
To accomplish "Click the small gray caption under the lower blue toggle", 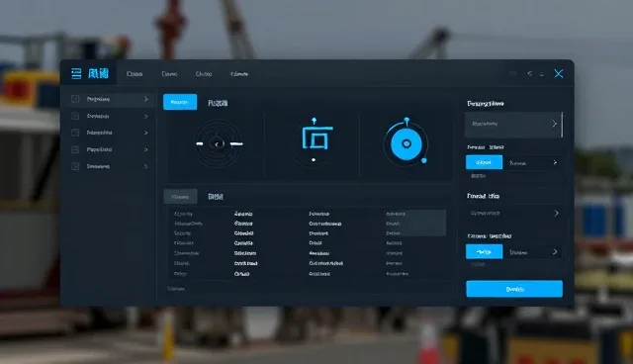I will (478, 264).
